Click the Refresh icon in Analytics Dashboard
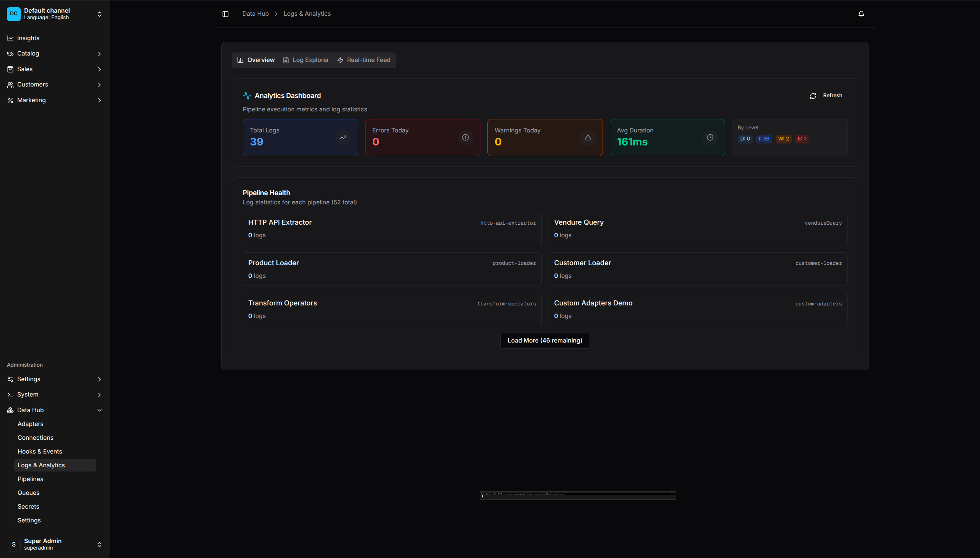Image resolution: width=980 pixels, height=558 pixels. pos(813,96)
